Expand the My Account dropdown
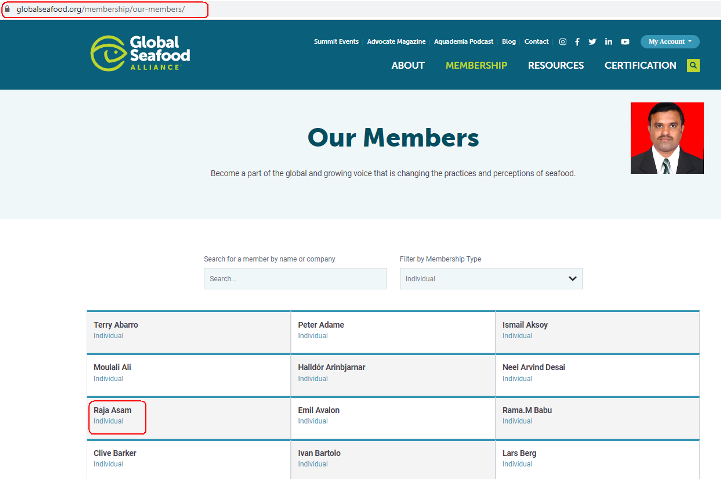 (x=670, y=42)
